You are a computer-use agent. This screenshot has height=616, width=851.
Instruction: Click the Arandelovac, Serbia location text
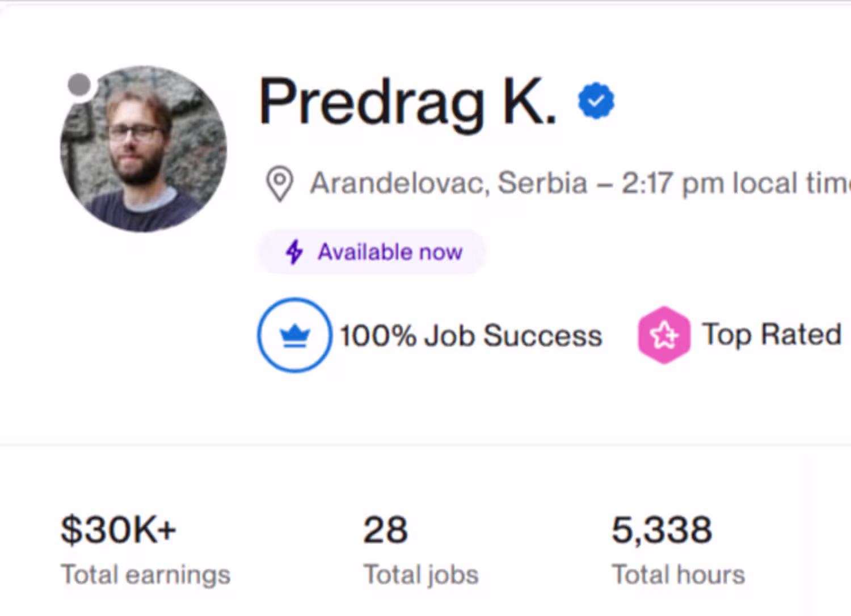click(448, 183)
